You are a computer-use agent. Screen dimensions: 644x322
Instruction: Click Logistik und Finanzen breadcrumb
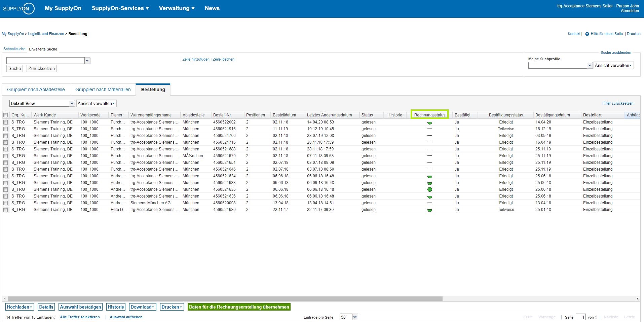tap(46, 34)
